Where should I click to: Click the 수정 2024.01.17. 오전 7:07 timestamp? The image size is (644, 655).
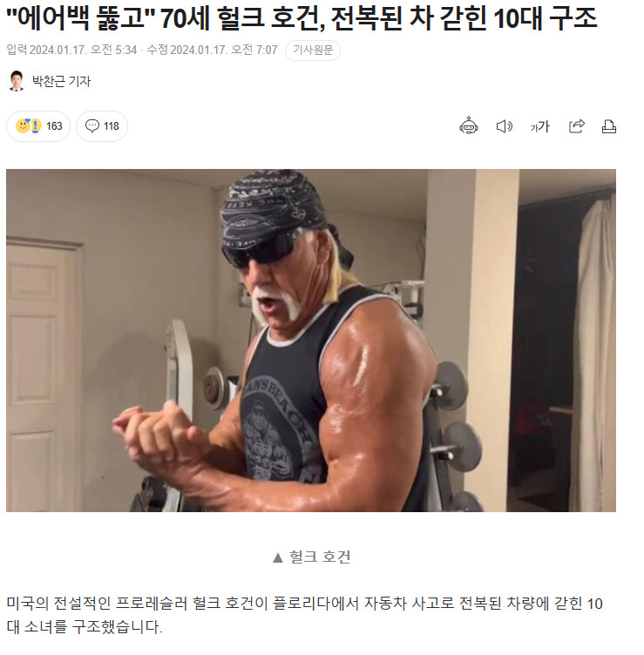[x=212, y=51]
